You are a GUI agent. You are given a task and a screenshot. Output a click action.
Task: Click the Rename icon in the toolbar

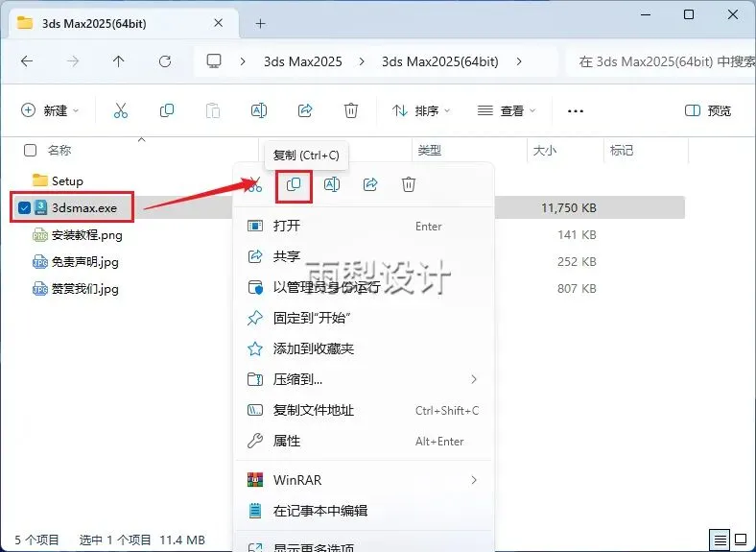[259, 110]
